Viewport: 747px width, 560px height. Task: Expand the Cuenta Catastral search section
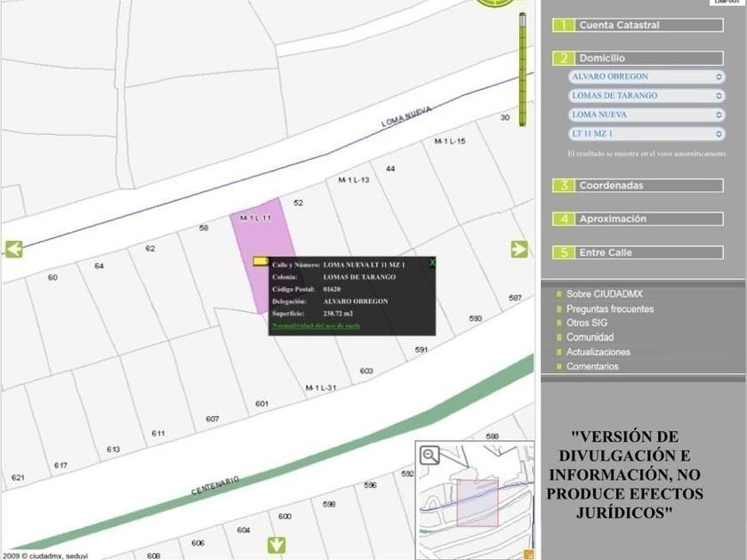coord(638,25)
